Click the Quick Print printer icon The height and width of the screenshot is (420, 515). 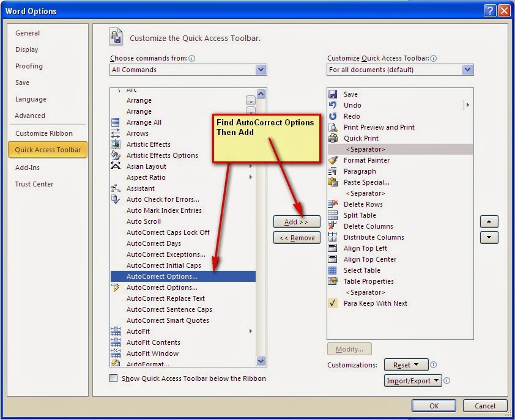coord(333,138)
